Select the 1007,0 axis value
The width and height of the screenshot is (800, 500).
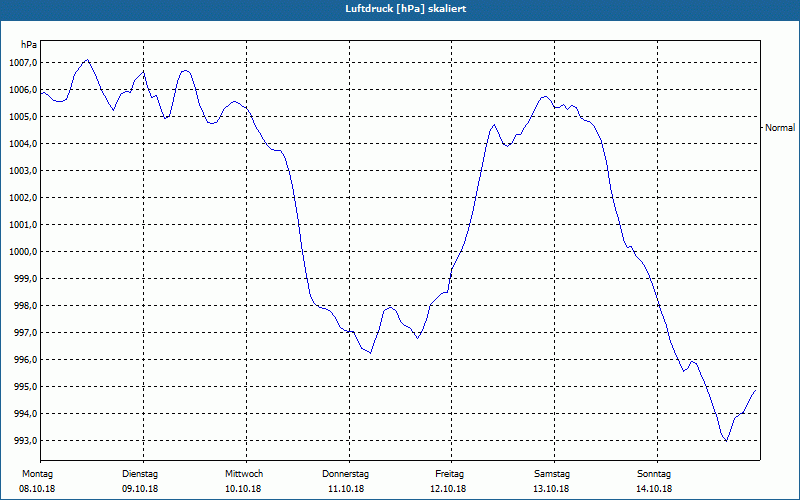click(23, 63)
